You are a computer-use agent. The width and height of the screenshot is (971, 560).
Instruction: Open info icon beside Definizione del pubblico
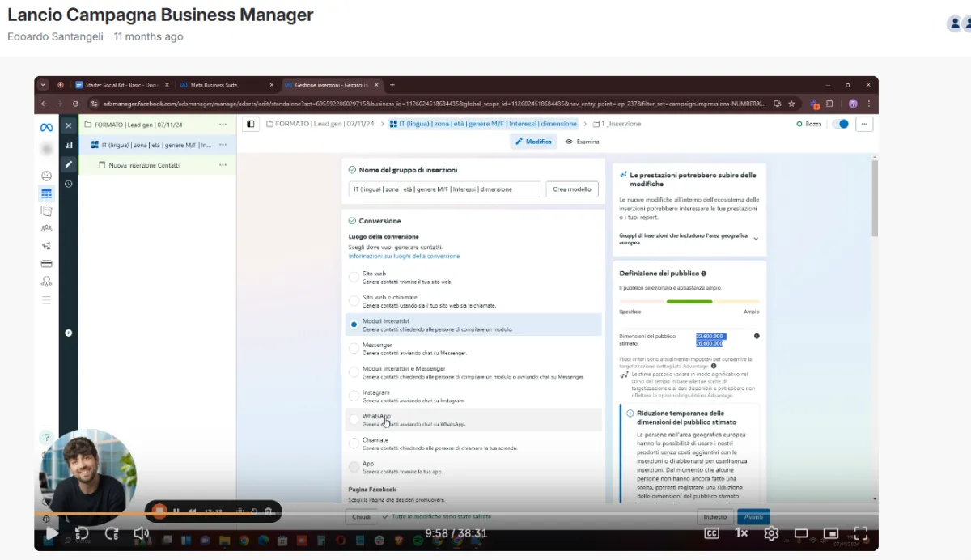coord(703,274)
